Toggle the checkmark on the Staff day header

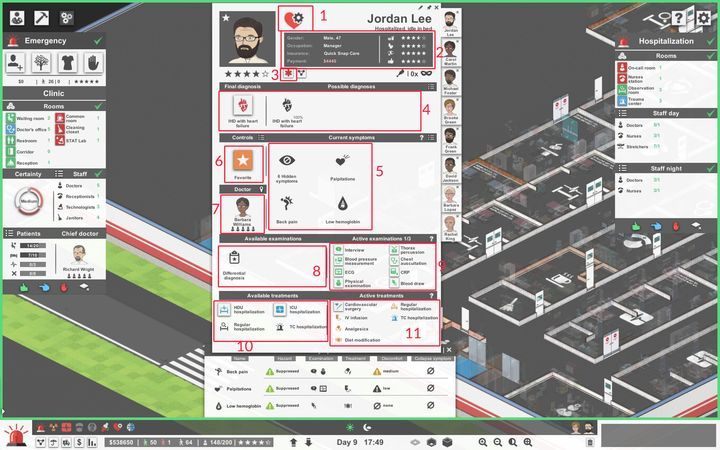click(711, 113)
